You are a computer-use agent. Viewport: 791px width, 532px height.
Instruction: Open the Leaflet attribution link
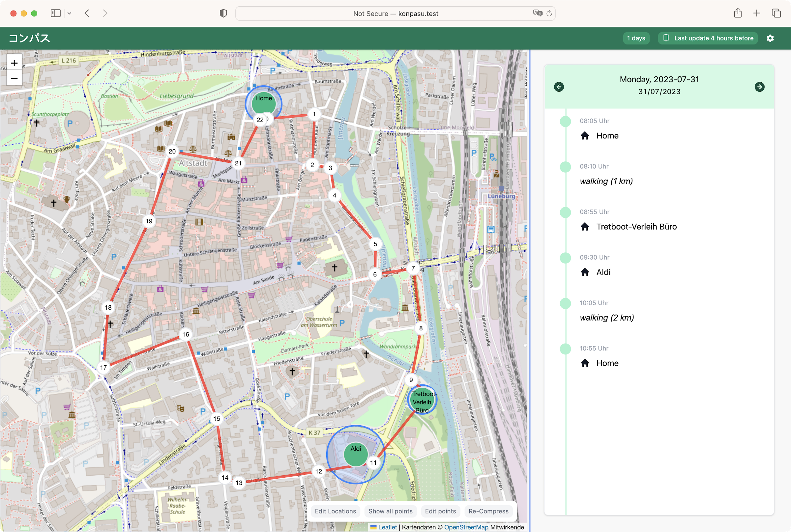[387, 527]
